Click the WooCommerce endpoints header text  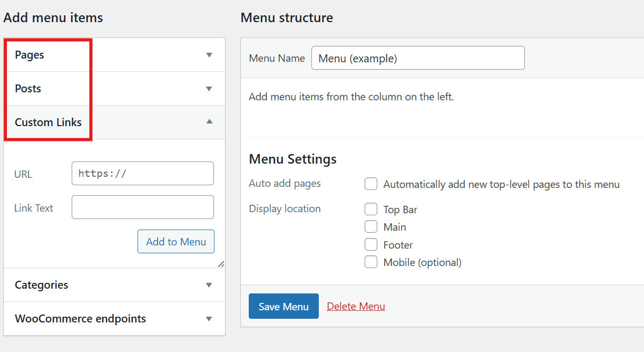pyautogui.click(x=80, y=318)
